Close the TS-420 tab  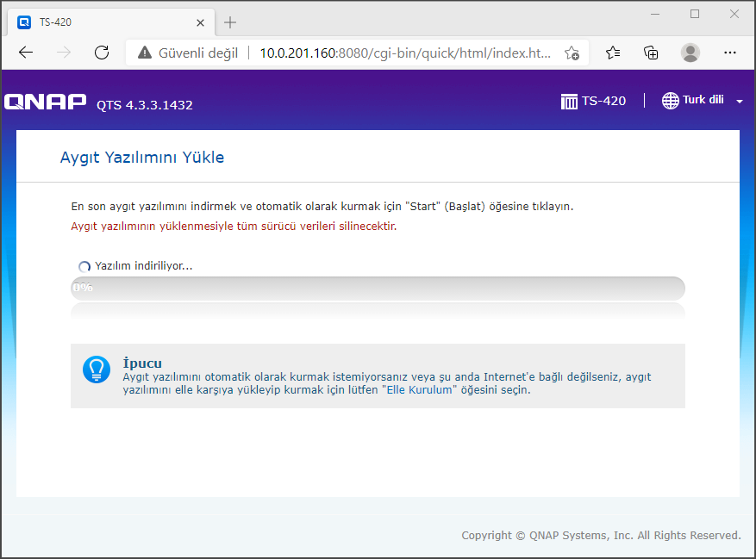click(202, 22)
